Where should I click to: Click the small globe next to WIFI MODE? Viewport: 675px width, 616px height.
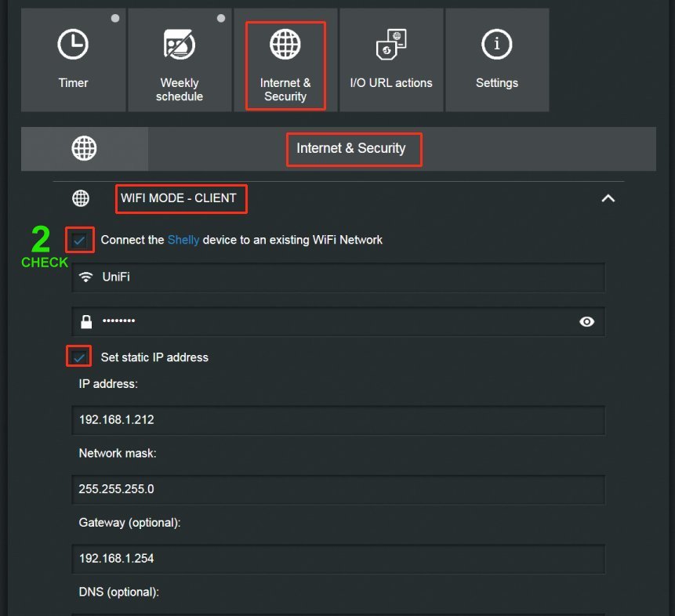point(81,198)
